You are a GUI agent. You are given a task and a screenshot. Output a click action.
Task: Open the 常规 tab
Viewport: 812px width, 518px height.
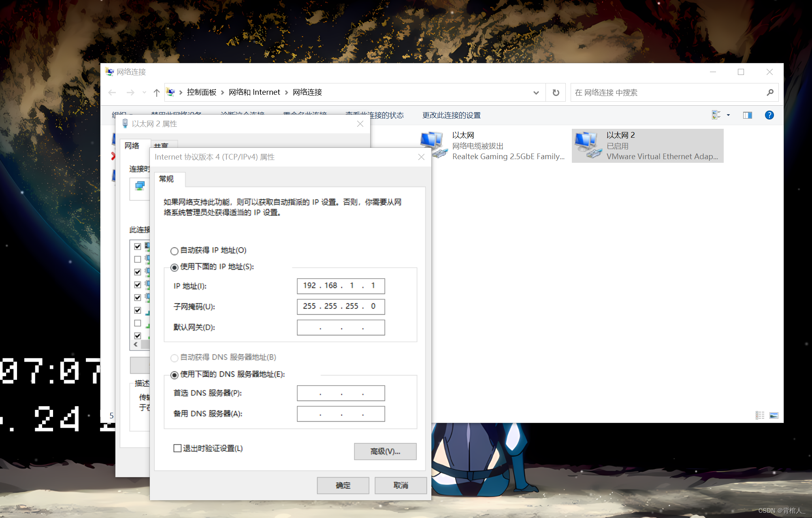(166, 179)
